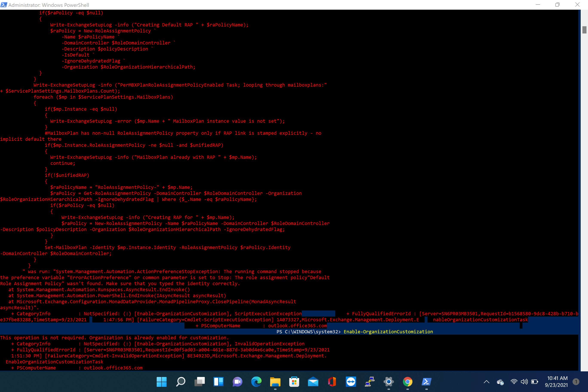This screenshot has width=588, height=392.
Task: Open the Microsoft Office app
Action: [332, 382]
